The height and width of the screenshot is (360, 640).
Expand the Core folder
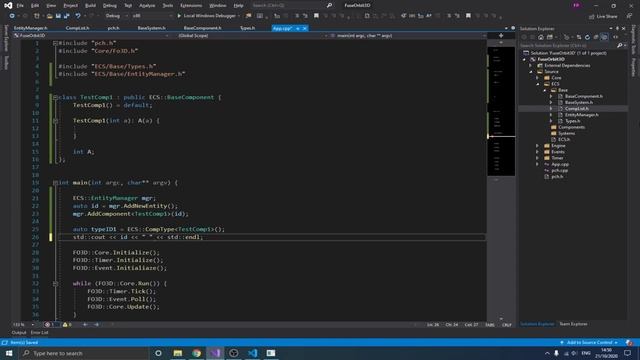[538, 78]
